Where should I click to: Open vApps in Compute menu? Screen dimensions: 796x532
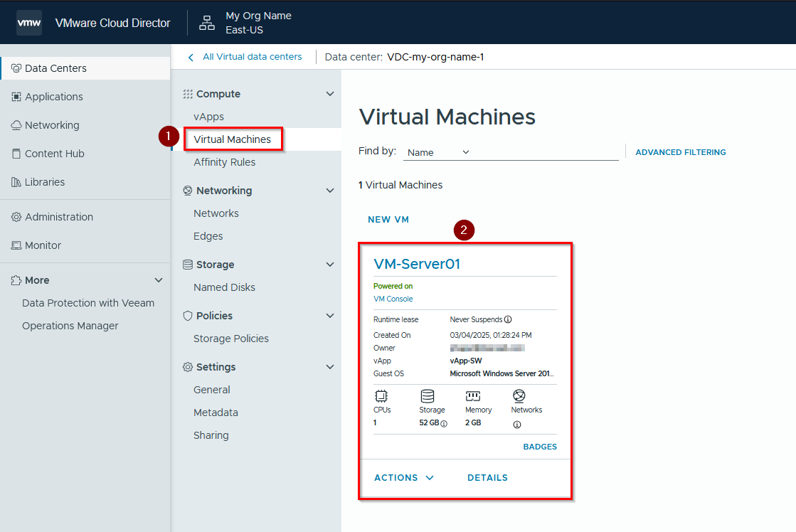point(208,117)
